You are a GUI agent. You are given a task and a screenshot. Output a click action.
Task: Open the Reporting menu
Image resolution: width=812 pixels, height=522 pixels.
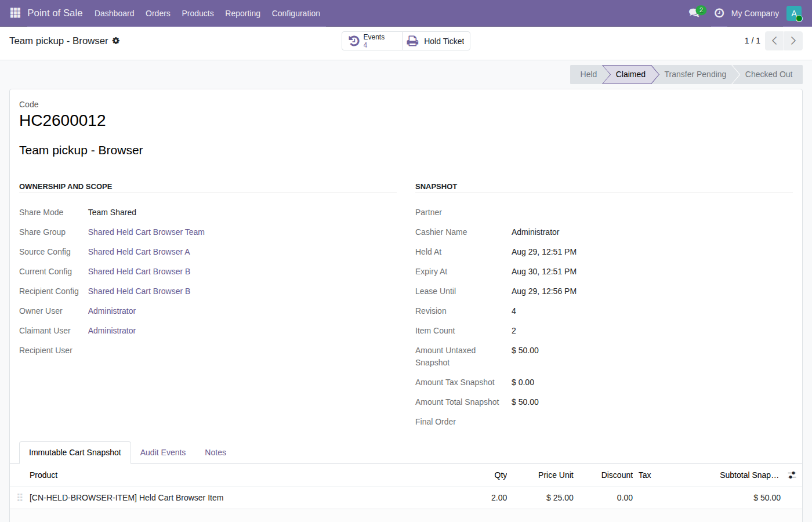tap(242, 13)
